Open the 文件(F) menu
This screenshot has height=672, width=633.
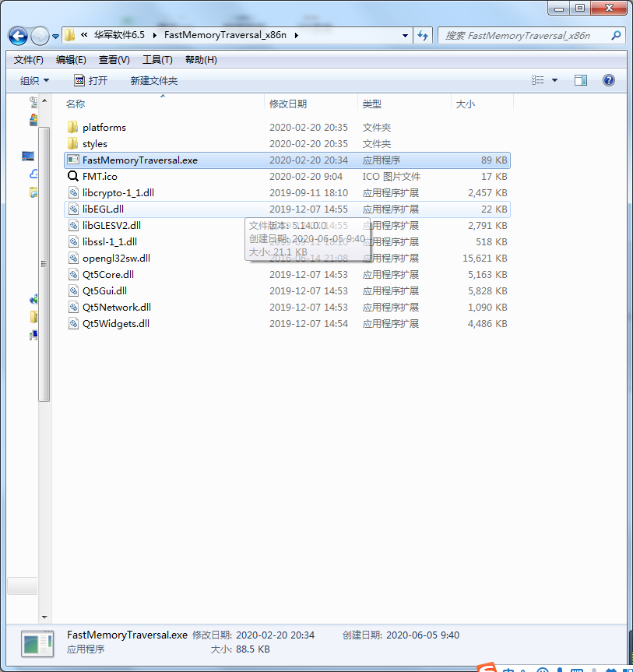click(28, 60)
